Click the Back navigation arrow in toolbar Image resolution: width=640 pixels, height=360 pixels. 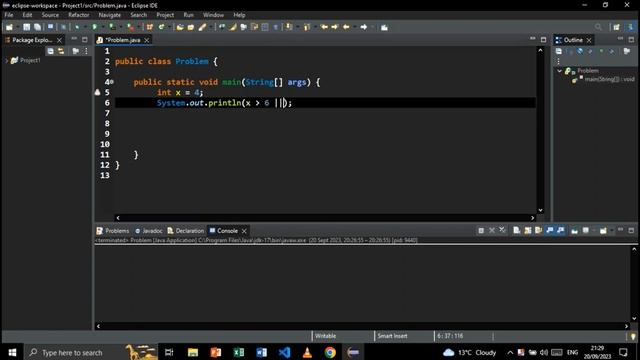tap(346, 27)
